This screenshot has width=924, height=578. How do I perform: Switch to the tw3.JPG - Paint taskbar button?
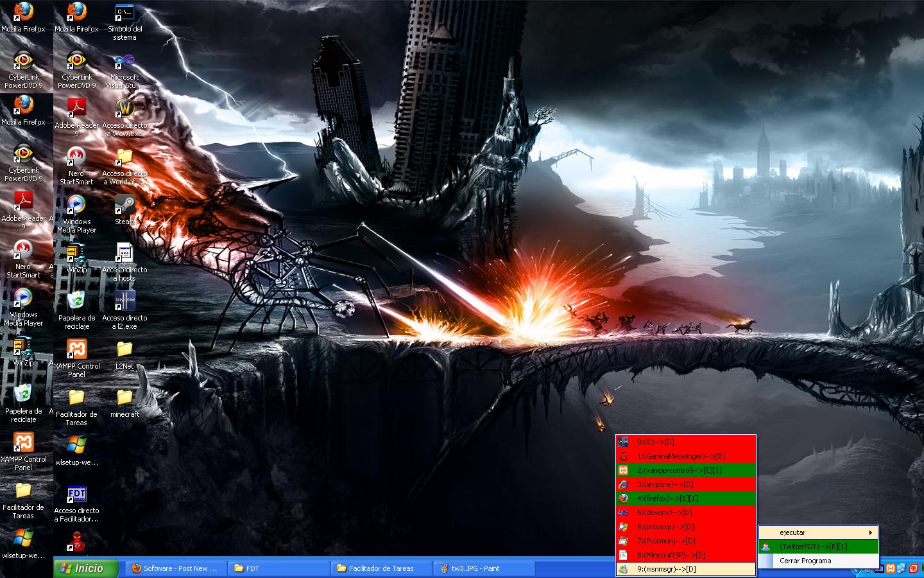pyautogui.click(x=484, y=568)
